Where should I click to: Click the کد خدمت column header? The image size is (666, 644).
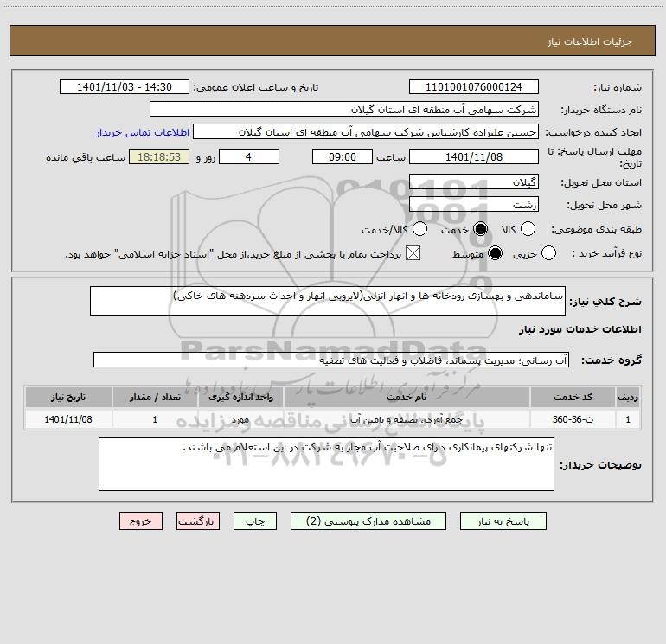[573, 398]
